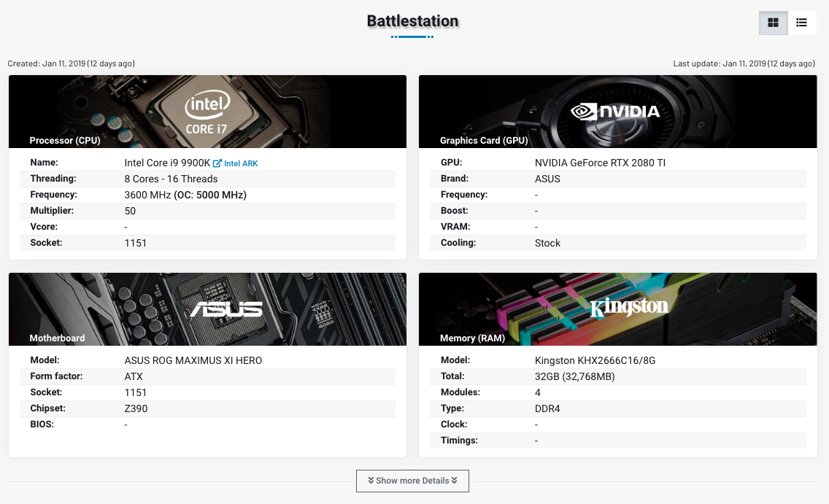Viewport: 829px width, 504px height.
Task: Select '32GB (32,768MB)' total memory value
Action: click(575, 376)
